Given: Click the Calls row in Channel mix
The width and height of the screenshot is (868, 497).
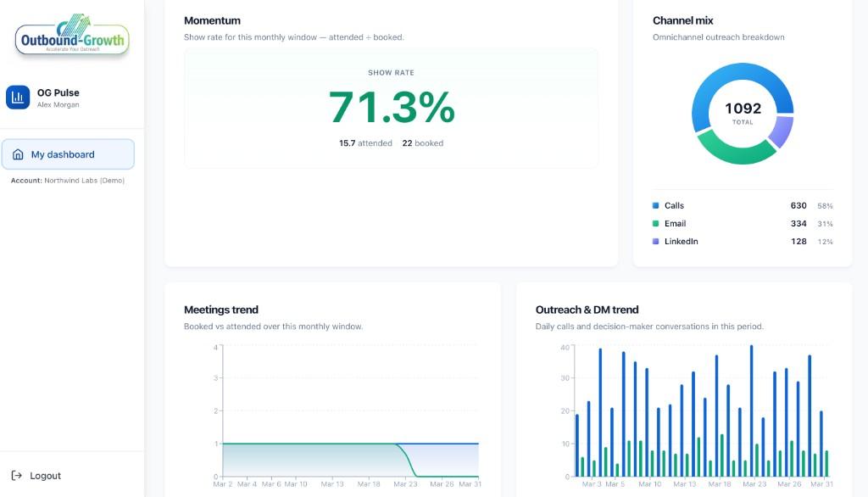Looking at the screenshot, I should click(x=743, y=205).
